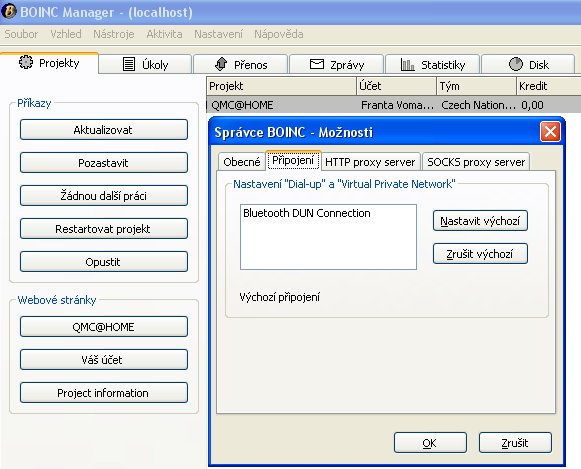The width and height of the screenshot is (581, 469).
Task: Sort by the Kredit column header
Action: [548, 86]
